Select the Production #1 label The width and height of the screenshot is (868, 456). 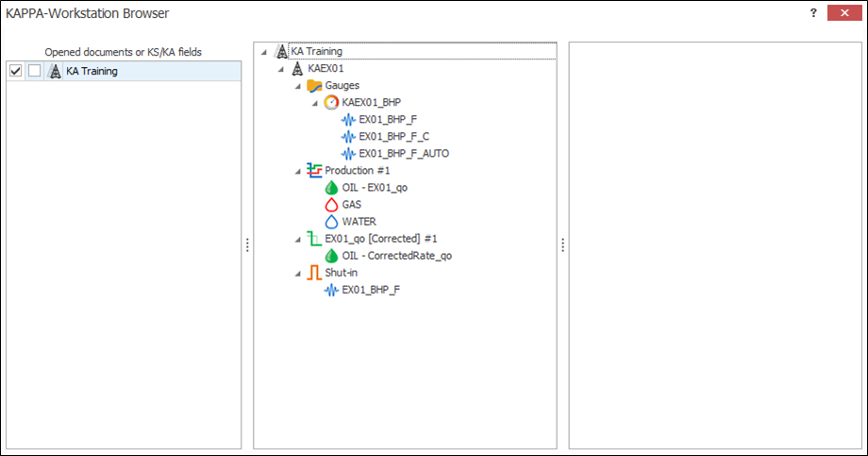tap(358, 170)
